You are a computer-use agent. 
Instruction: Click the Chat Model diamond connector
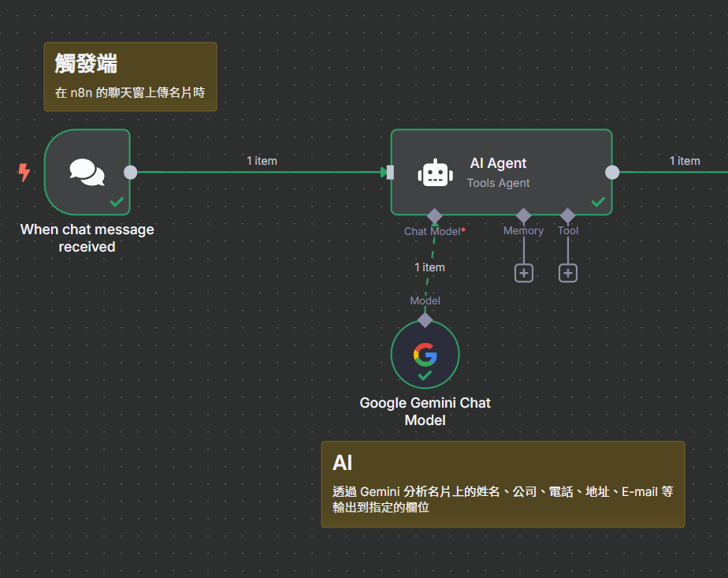435,215
